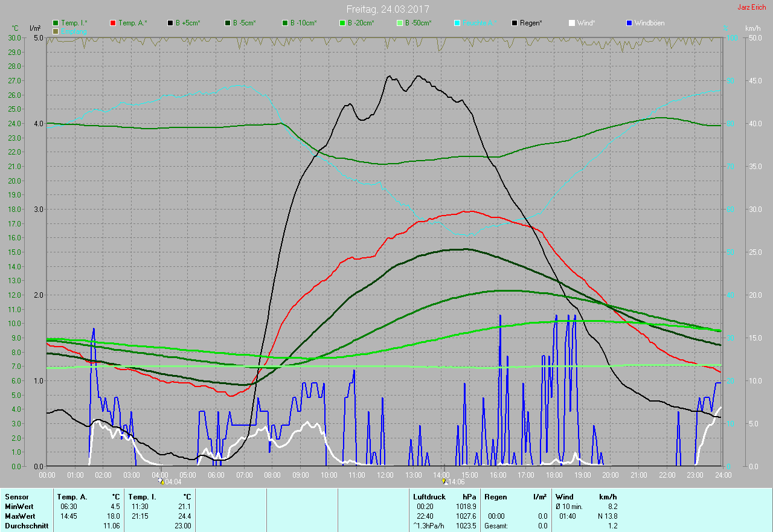Image resolution: width=773 pixels, height=532 pixels.
Task: Click the cyan legend swatch in the top row
Action: click(457, 23)
